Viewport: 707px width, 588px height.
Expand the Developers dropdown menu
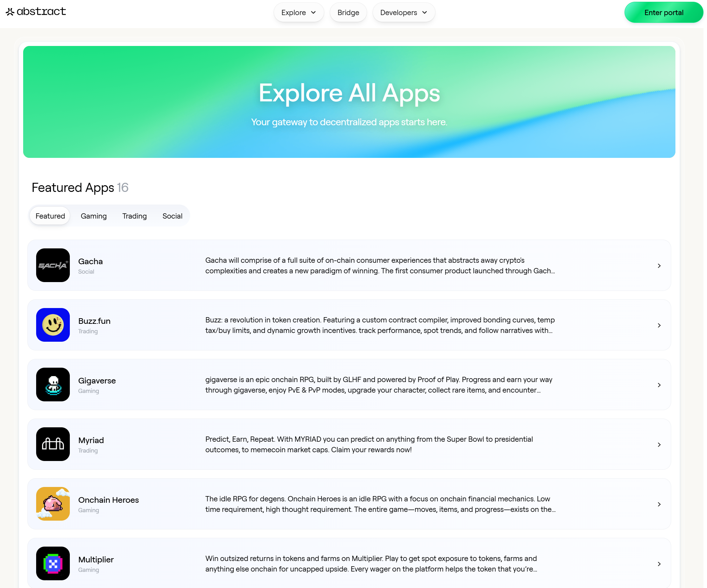click(x=403, y=13)
